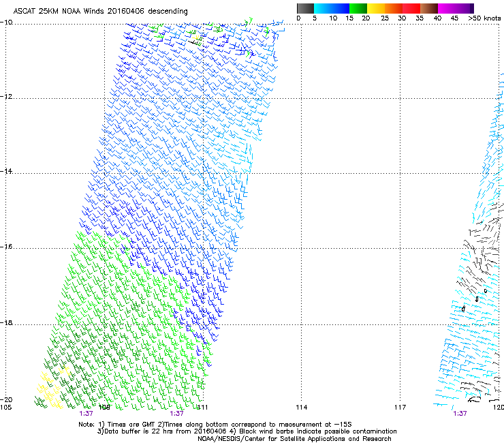Screen dimensions: 504x443
Task: Click the -12 latitude axis label
Action: (6, 97)
